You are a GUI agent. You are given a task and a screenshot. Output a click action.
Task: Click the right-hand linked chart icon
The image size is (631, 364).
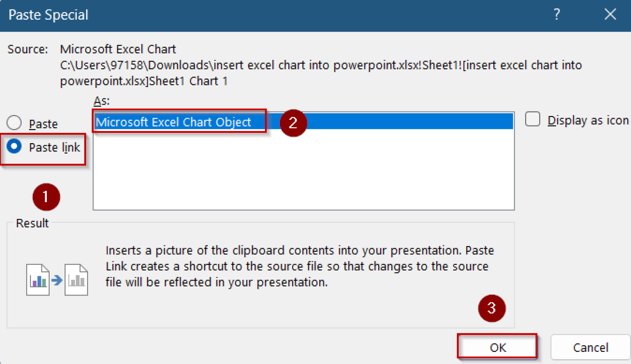(x=76, y=279)
